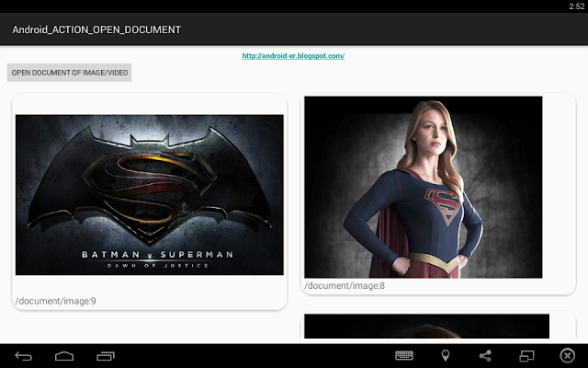Click Open Document of Image/Video button
This screenshot has width=588, height=368.
tap(70, 73)
